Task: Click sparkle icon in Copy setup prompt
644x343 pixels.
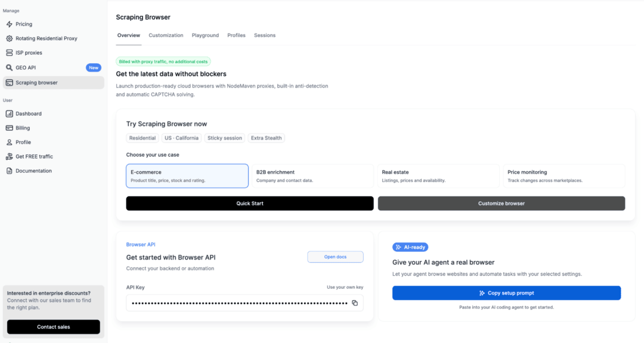Action: pos(482,293)
